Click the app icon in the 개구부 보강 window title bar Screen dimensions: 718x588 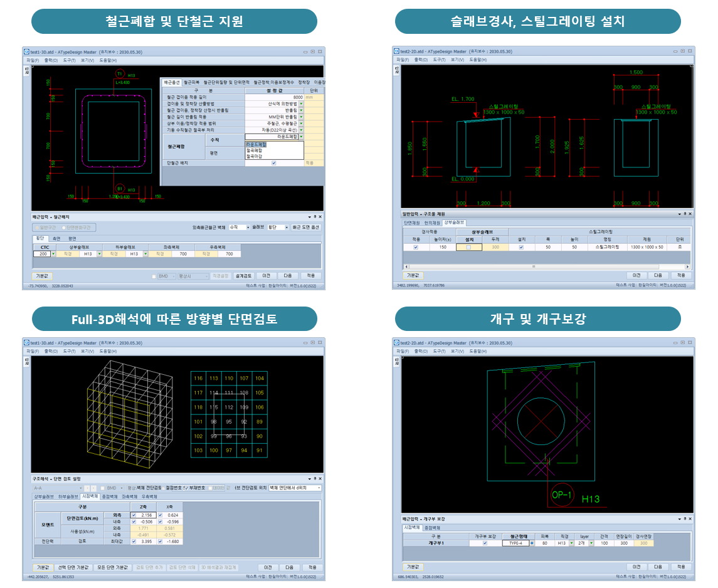pos(396,343)
